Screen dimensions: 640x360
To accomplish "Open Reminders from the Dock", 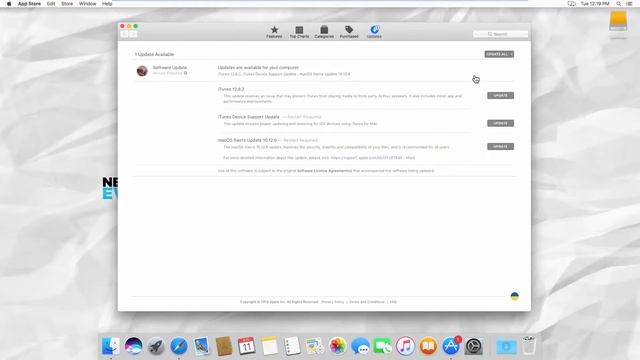I will click(292, 346).
